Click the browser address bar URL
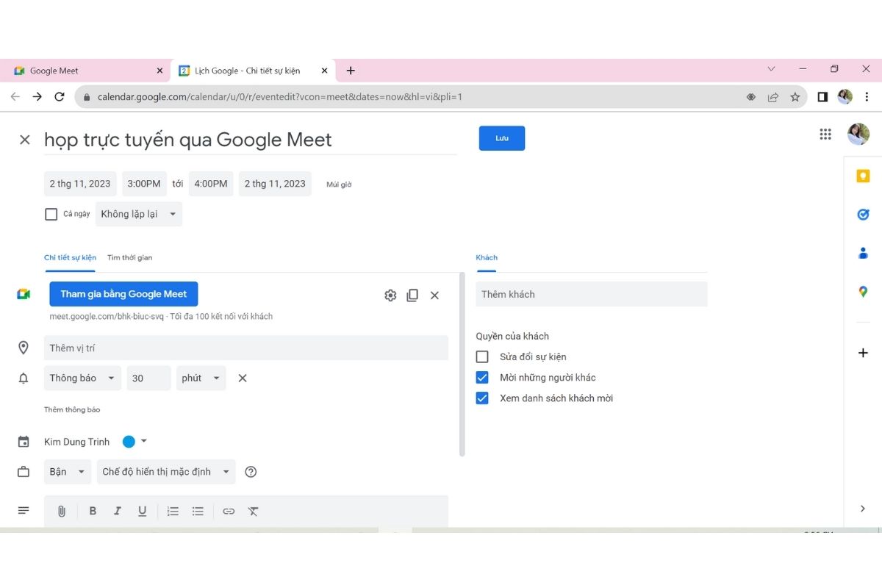This screenshot has width=882, height=588. [x=279, y=96]
